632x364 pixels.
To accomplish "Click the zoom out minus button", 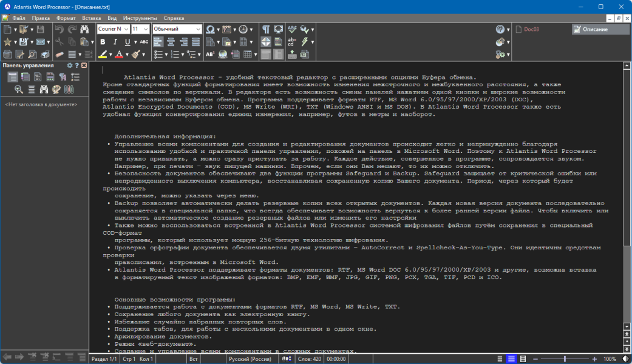I will (x=535, y=359).
